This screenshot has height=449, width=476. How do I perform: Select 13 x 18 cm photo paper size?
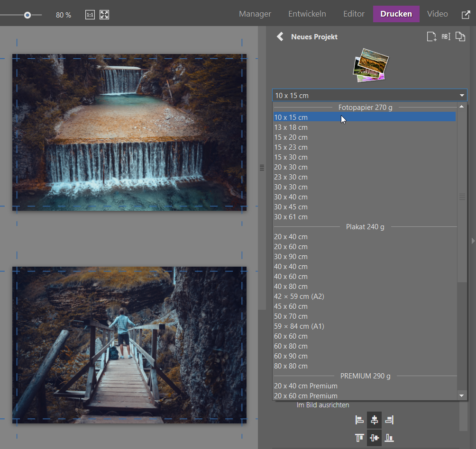[291, 127]
